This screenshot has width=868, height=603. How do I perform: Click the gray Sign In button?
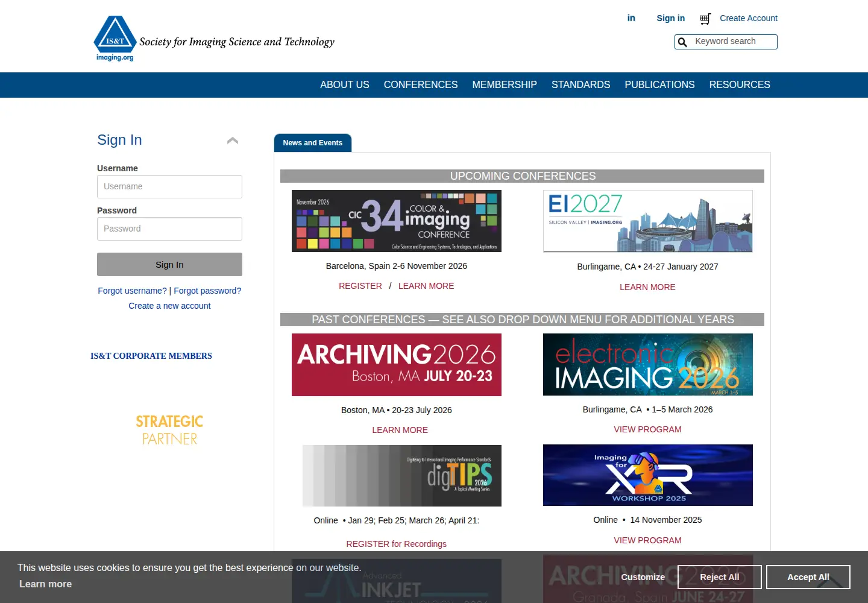tap(169, 265)
